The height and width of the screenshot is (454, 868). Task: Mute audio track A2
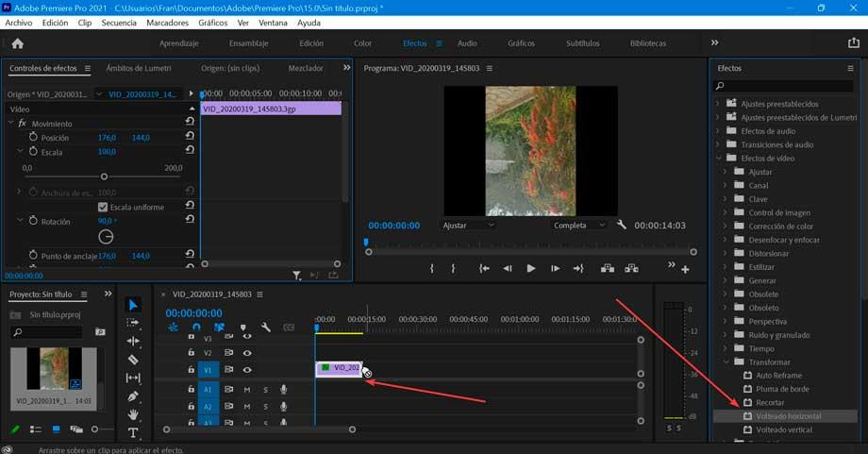tap(247, 407)
